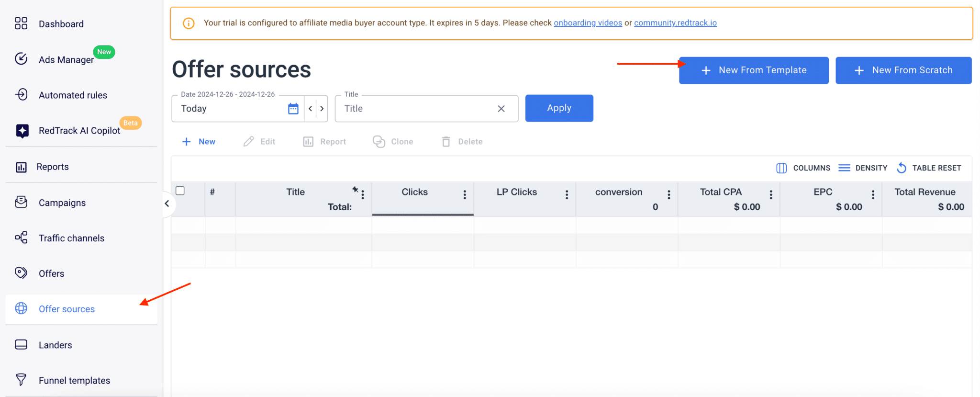The width and height of the screenshot is (980, 397).
Task: Click the DENSITY text button
Action: (x=871, y=168)
